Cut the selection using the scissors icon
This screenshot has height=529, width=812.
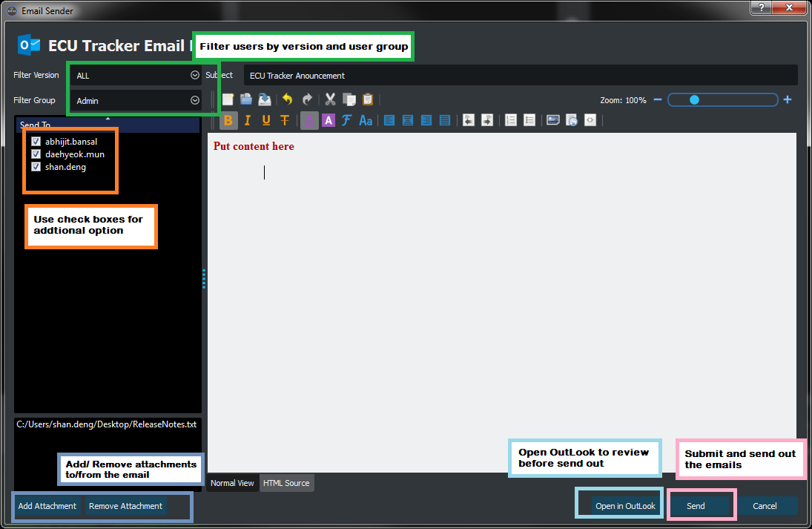point(330,99)
